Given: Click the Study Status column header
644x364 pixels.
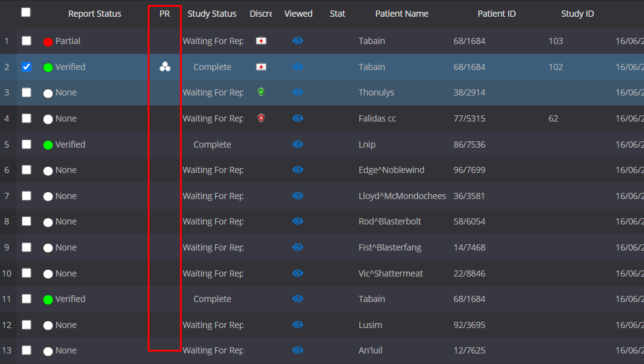Looking at the screenshot, I should (x=212, y=14).
